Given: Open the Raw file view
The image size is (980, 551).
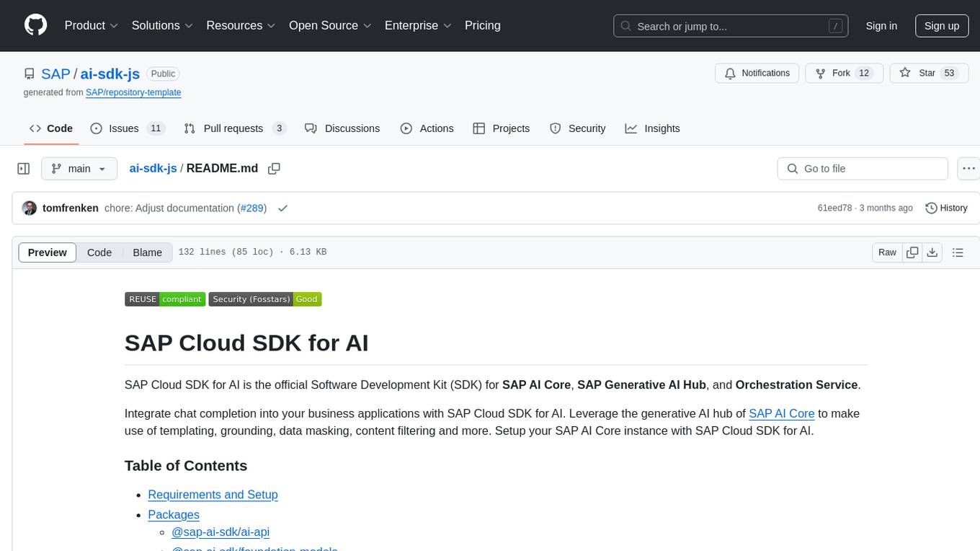Looking at the screenshot, I should tap(887, 252).
